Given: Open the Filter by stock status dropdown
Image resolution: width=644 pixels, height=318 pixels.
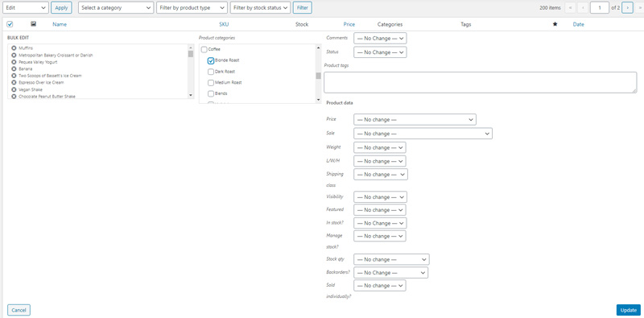Looking at the screenshot, I should pos(260,8).
